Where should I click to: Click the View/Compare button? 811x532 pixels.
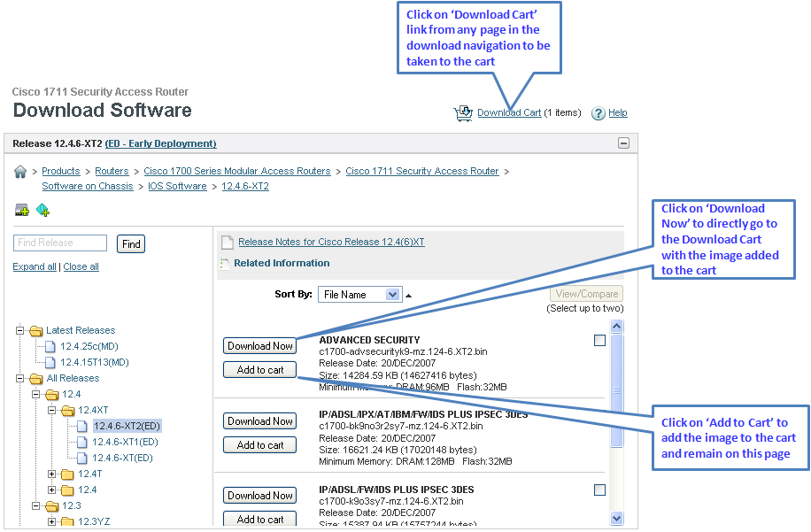click(x=586, y=294)
